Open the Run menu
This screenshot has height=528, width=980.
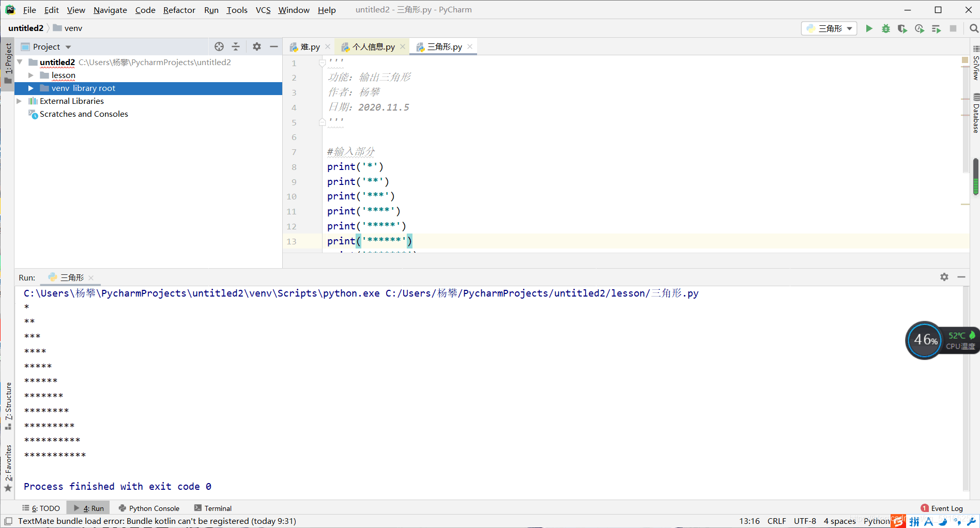click(x=211, y=10)
